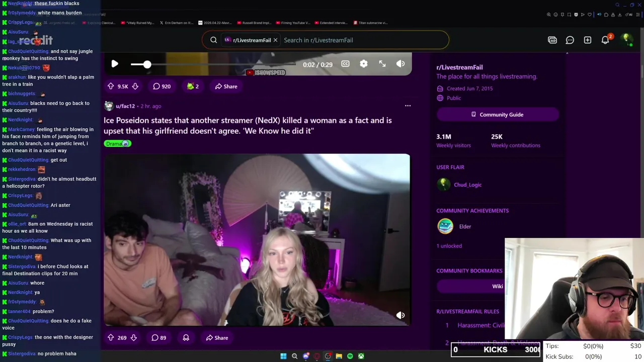The height and width of the screenshot is (362, 644).
Task: Toggle closed captions on the top video
Action: click(x=345, y=64)
